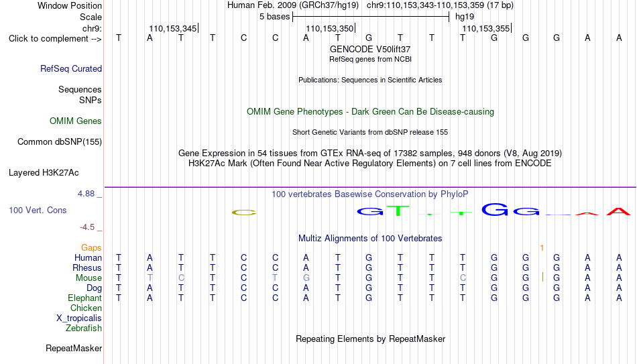This screenshot has height=364, width=637.
Task: Click the -4.5 lower conservation value
Action: point(87,227)
